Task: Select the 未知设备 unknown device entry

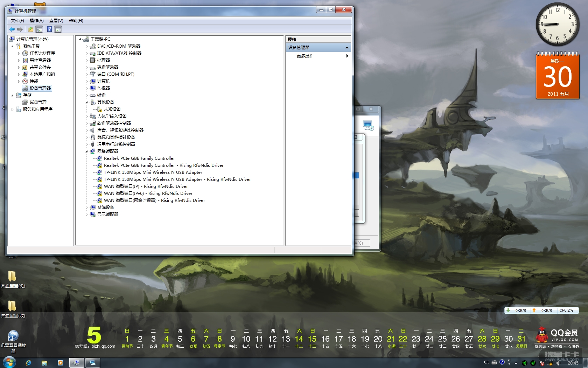Action: (112, 109)
